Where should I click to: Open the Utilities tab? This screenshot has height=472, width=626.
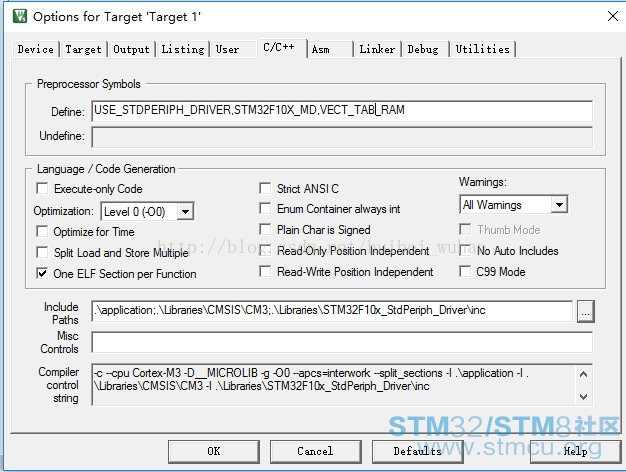[483, 50]
